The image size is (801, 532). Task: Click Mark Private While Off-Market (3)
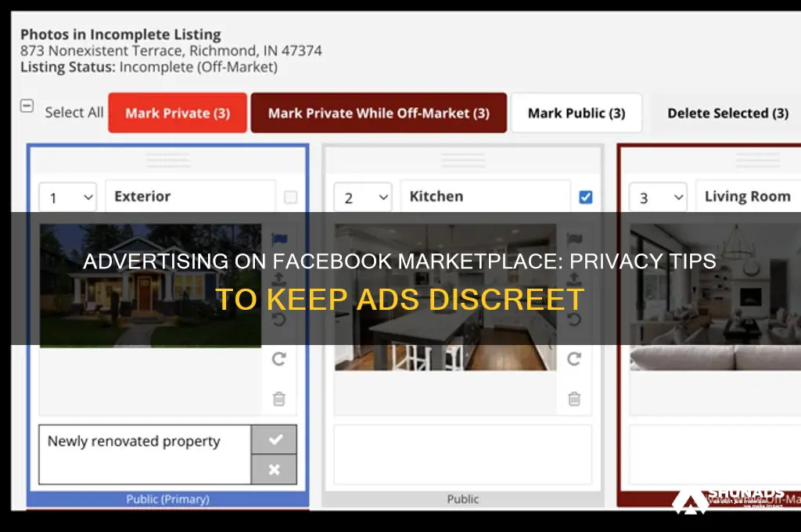tap(379, 113)
